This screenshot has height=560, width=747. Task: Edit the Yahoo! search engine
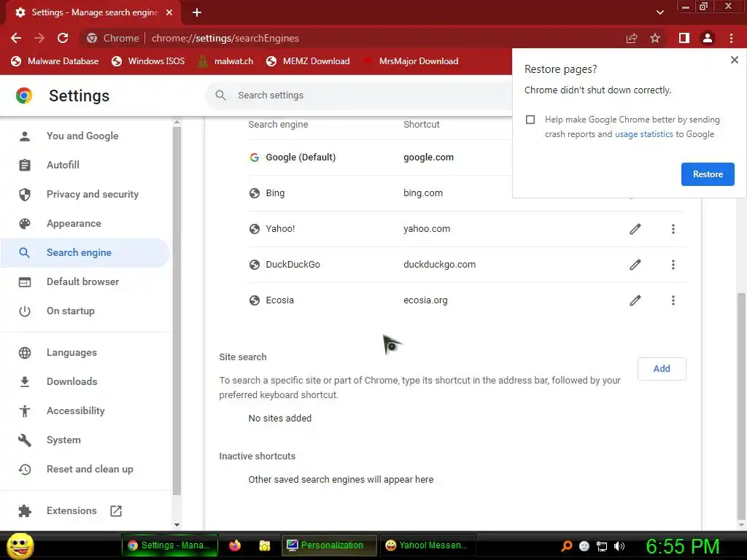point(635,229)
